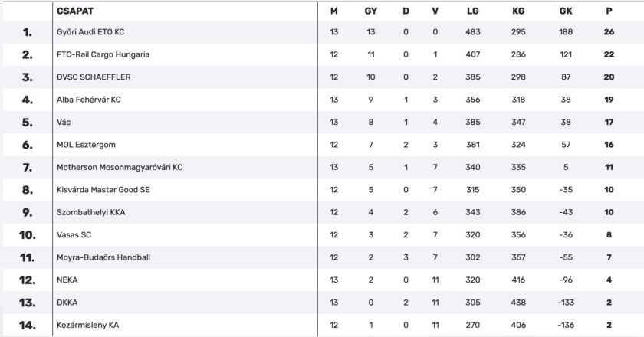The height and width of the screenshot is (337, 644).
Task: Open the Vasas SC team link
Action: tap(74, 233)
